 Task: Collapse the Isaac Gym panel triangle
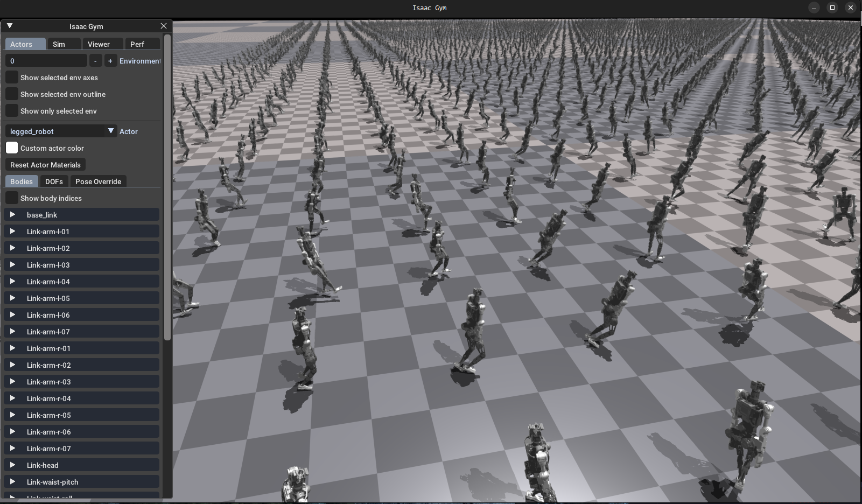click(10, 26)
